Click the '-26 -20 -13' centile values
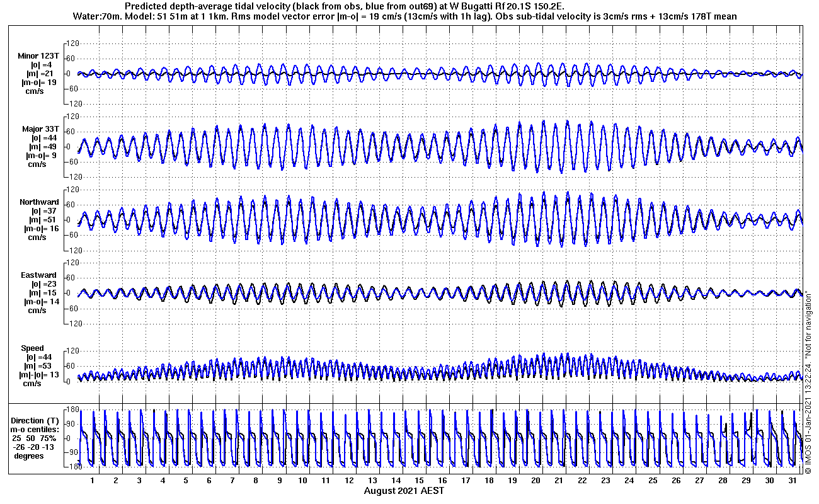Viewport: 819px width, 504px height. 35,447
